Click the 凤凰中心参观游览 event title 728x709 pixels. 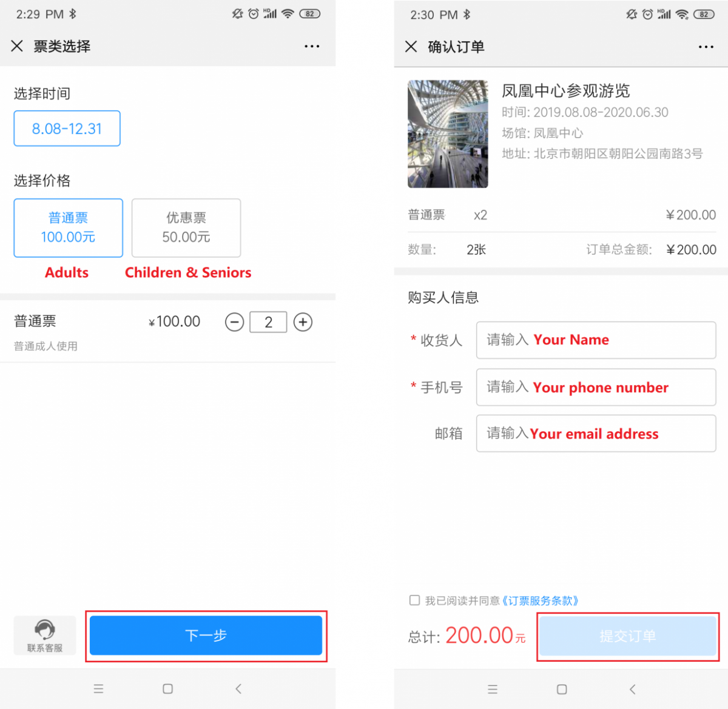(x=566, y=91)
